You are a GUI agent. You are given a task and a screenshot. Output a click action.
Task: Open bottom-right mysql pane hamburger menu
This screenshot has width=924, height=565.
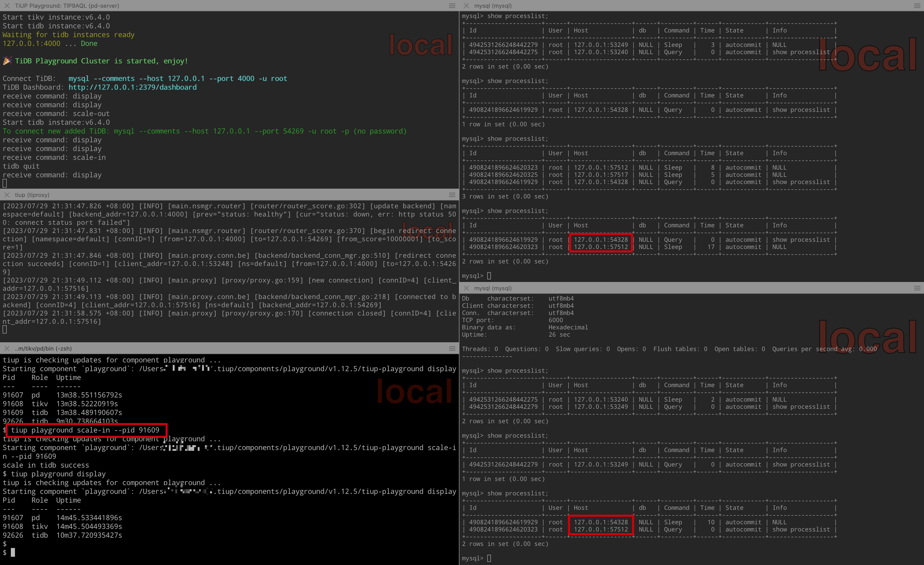tap(917, 288)
